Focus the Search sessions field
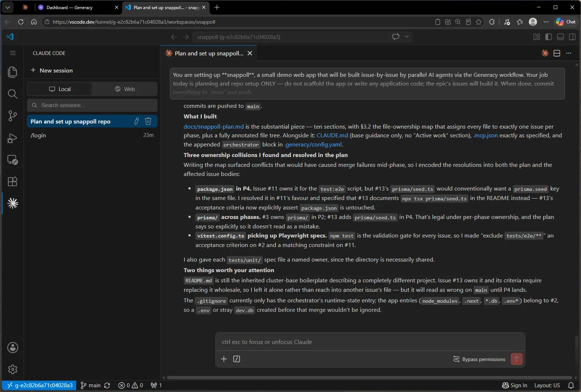 (x=92, y=105)
